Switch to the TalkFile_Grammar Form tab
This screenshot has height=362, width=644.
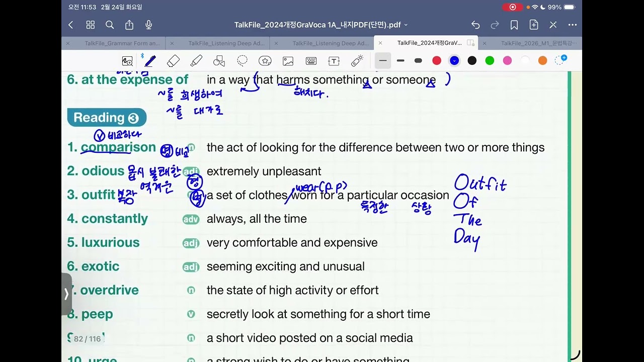click(x=122, y=43)
